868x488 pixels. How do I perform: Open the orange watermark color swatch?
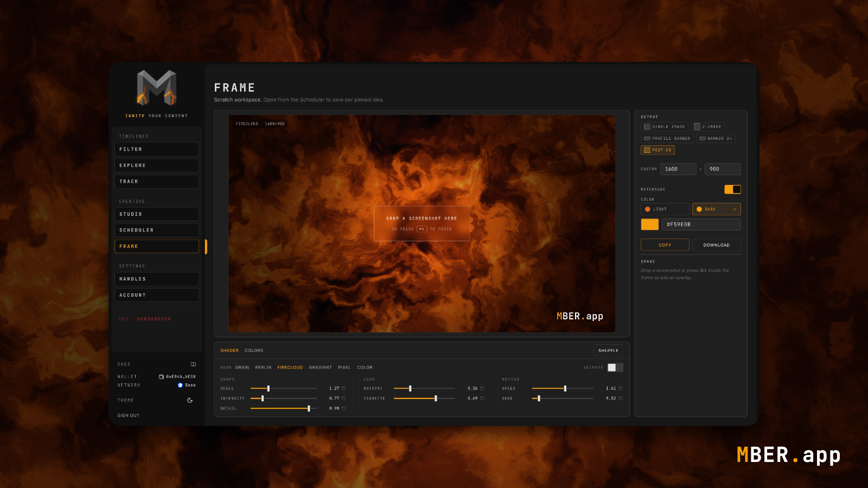(650, 224)
